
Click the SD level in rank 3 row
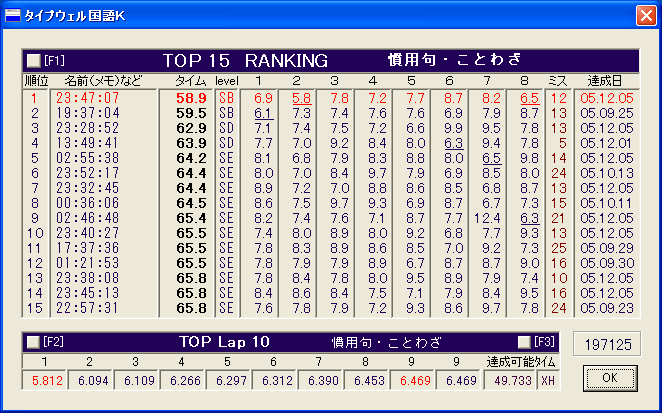coord(226,128)
